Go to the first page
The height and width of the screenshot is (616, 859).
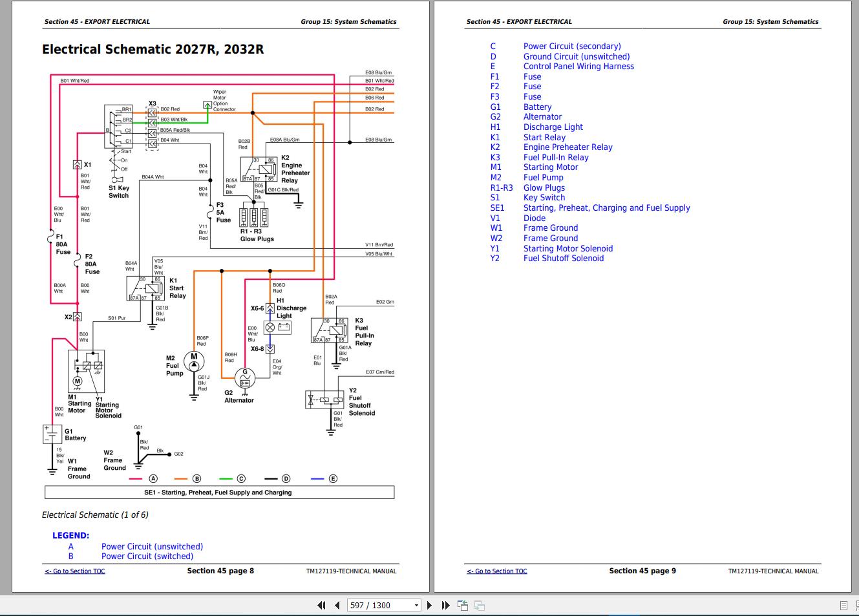pyautogui.click(x=321, y=606)
